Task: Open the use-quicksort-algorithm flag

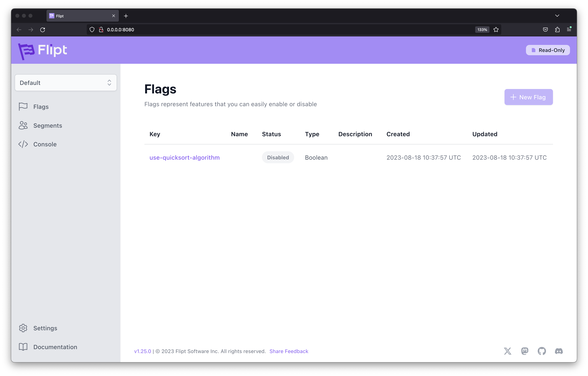Action: pyautogui.click(x=184, y=158)
